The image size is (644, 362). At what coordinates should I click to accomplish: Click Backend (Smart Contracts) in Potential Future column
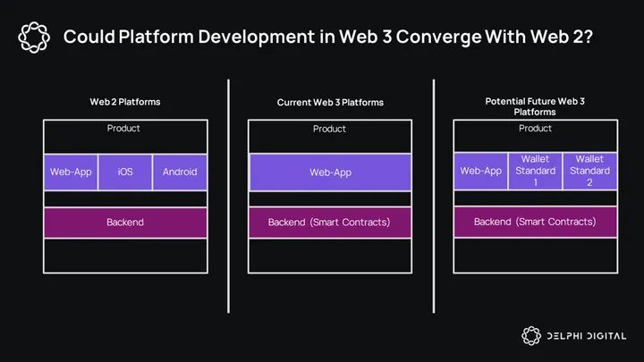tap(535, 222)
